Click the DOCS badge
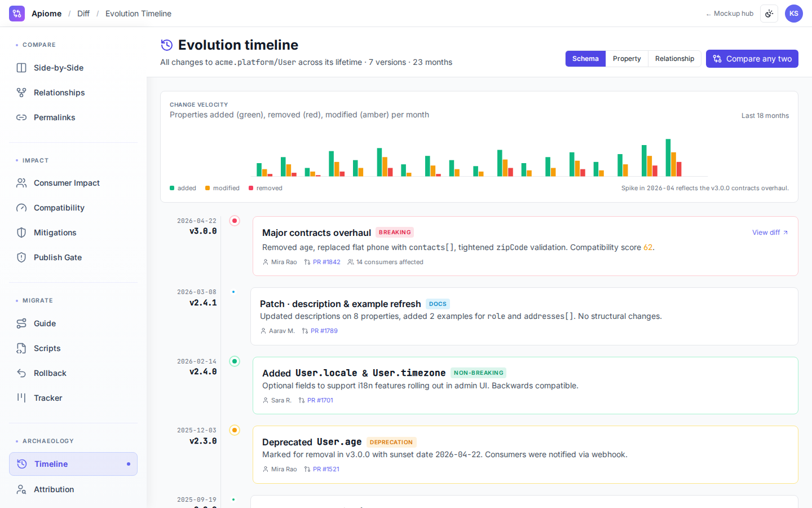This screenshot has height=508, width=812. pos(438,304)
